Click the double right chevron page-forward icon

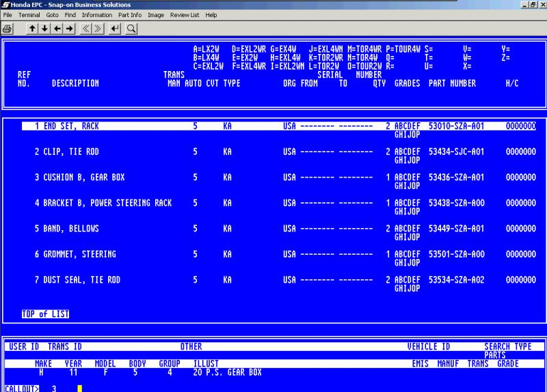click(98, 29)
